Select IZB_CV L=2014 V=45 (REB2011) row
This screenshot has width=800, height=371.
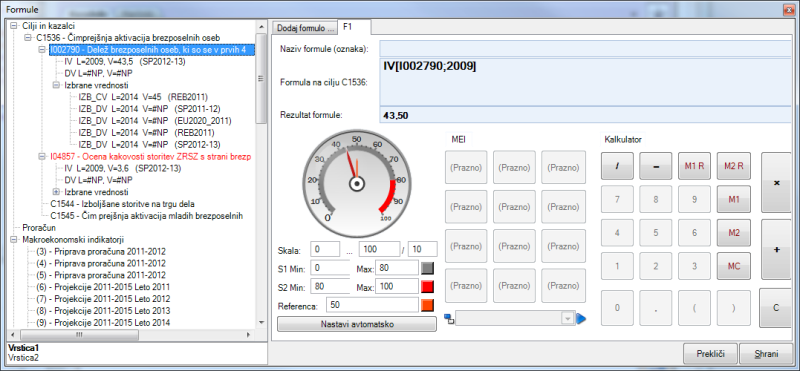point(143,97)
